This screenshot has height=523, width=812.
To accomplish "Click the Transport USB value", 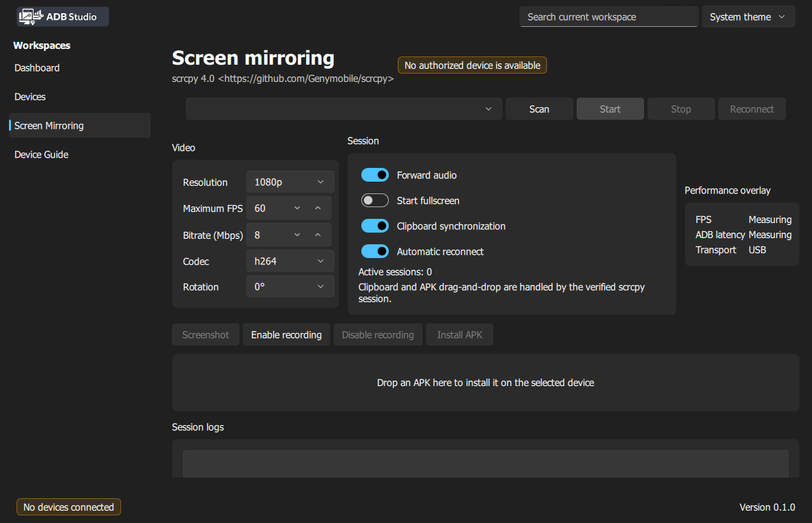I will coord(757,250).
